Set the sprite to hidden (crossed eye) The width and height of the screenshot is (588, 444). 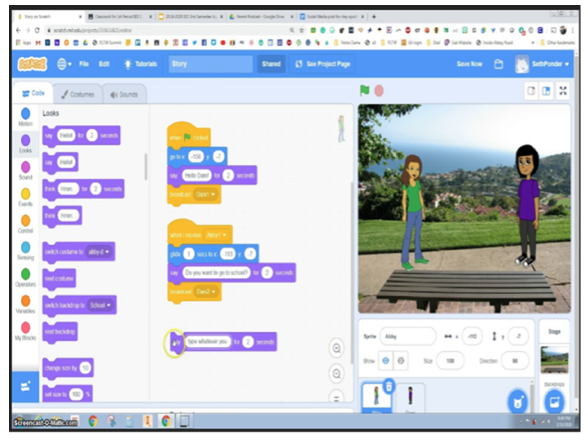[x=400, y=361]
